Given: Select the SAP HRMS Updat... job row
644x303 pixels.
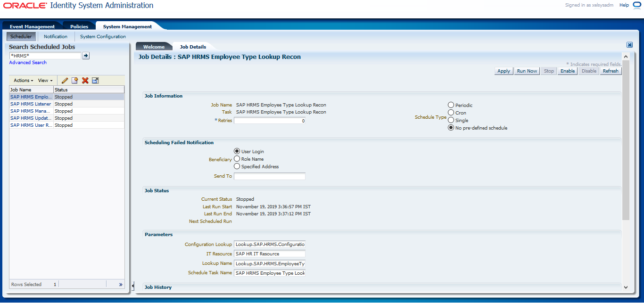Looking at the screenshot, I should [x=67, y=118].
